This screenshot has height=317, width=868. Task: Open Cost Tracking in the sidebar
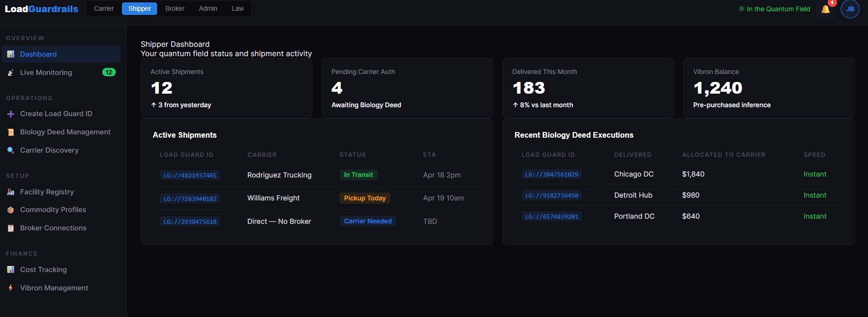(43, 270)
